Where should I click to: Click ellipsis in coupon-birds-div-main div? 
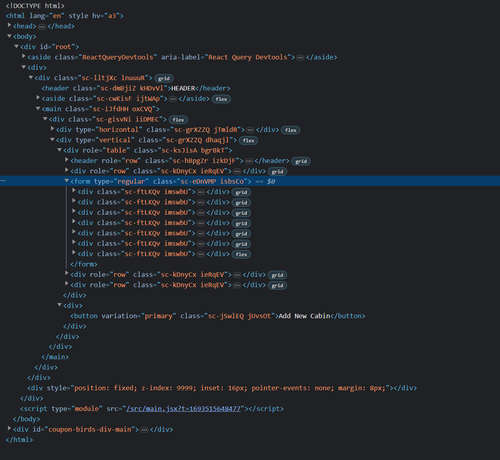[x=144, y=430]
